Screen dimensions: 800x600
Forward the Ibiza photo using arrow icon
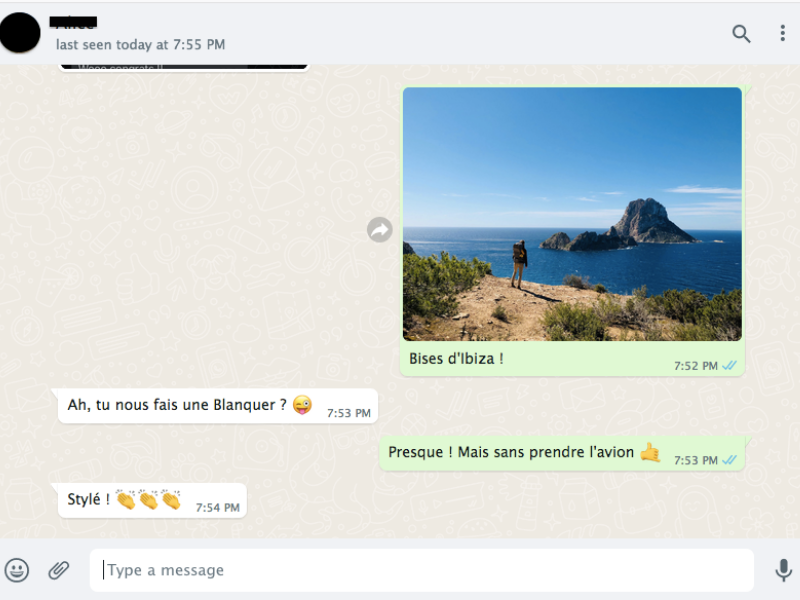[x=380, y=230]
